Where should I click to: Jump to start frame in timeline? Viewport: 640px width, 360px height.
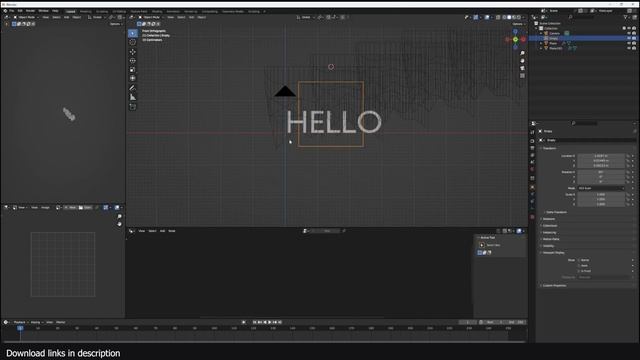point(254,322)
